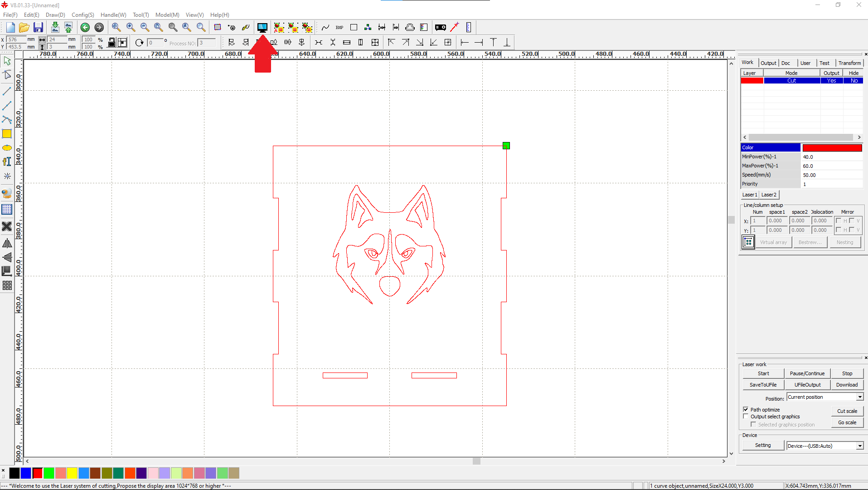Click the Pause/Continue button

coord(807,373)
